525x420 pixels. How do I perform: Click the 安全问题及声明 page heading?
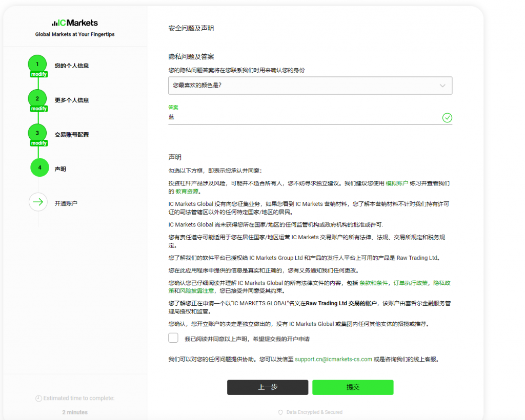coord(191,28)
